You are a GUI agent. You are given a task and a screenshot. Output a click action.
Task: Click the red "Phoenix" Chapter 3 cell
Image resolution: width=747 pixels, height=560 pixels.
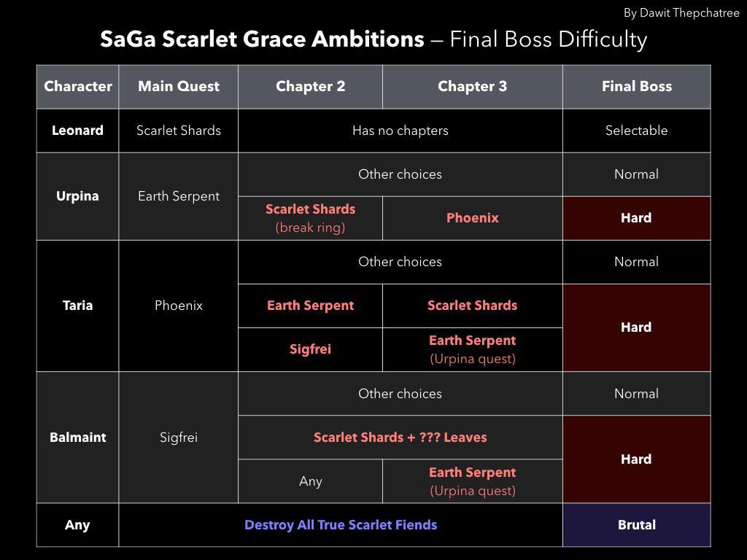[x=472, y=218]
